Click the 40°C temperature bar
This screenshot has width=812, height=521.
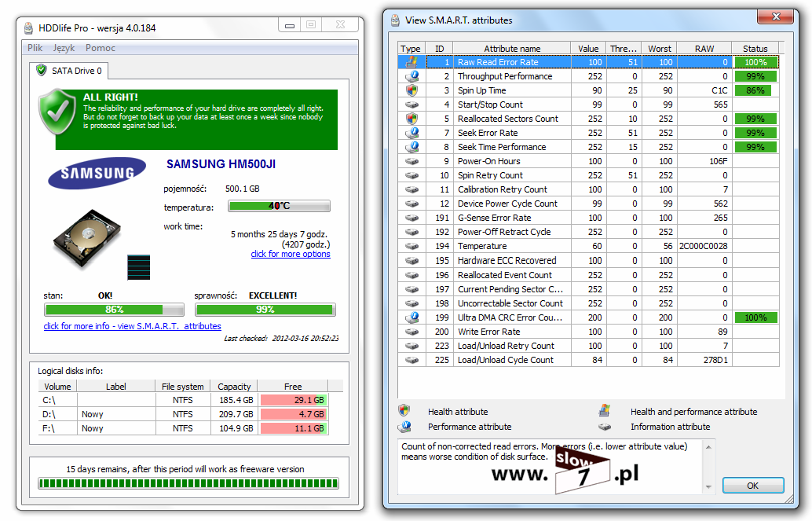point(279,206)
